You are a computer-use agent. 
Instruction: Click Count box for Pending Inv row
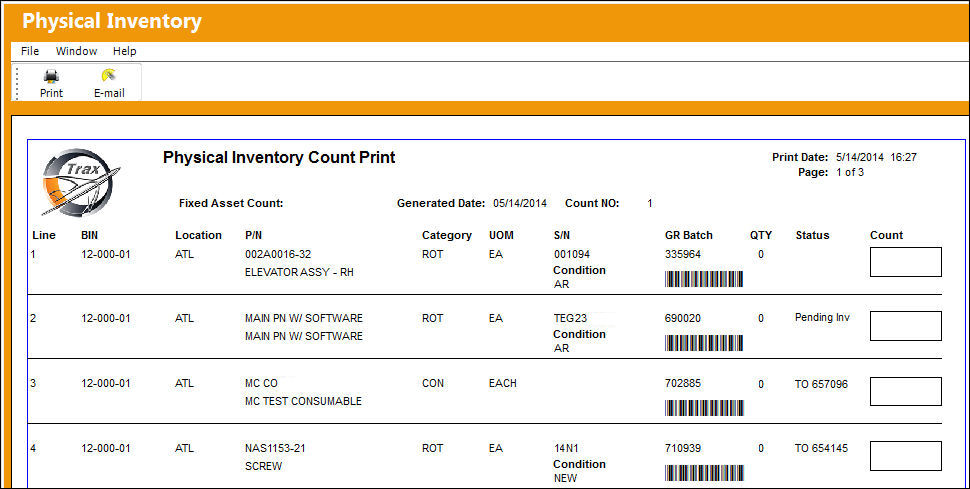pyautogui.click(x=906, y=326)
